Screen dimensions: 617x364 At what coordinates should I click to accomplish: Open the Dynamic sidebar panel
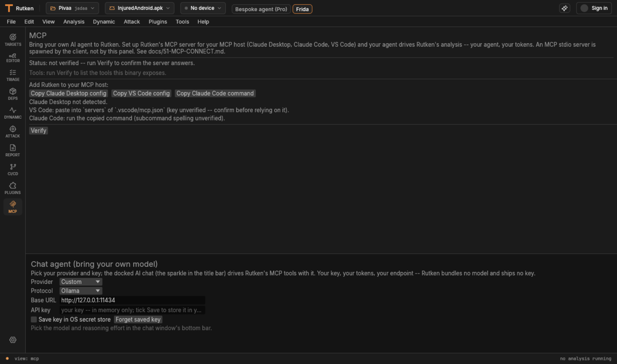tap(13, 113)
